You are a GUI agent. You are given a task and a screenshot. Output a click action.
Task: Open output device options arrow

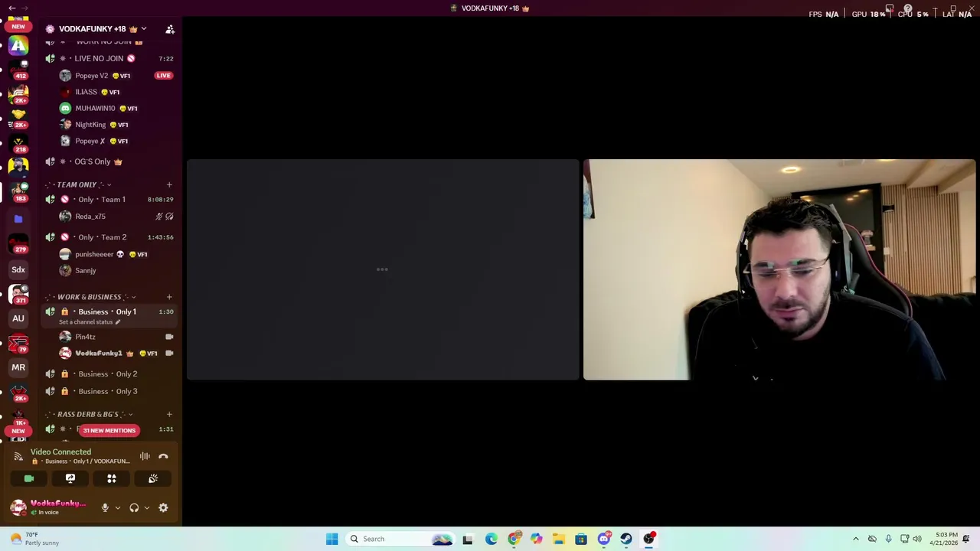click(146, 508)
